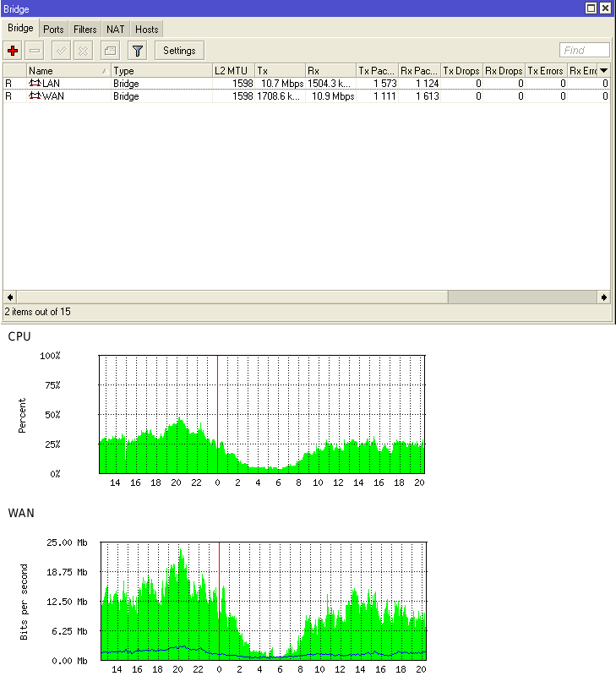
Task: Click the Tx Drops column header
Action: coord(461,71)
